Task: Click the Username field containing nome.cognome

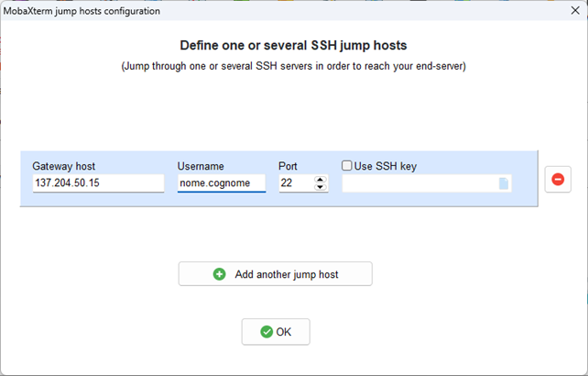Action: 222,182
